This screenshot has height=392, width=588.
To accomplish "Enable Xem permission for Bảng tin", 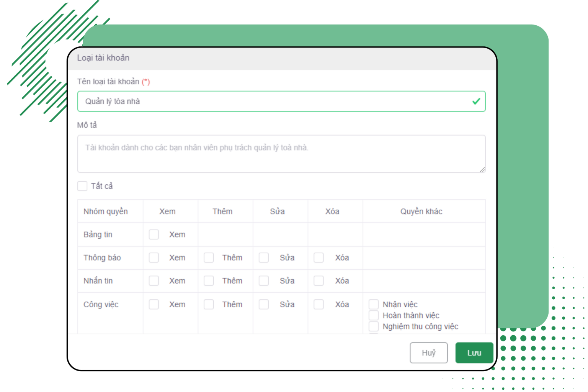I will click(x=154, y=235).
